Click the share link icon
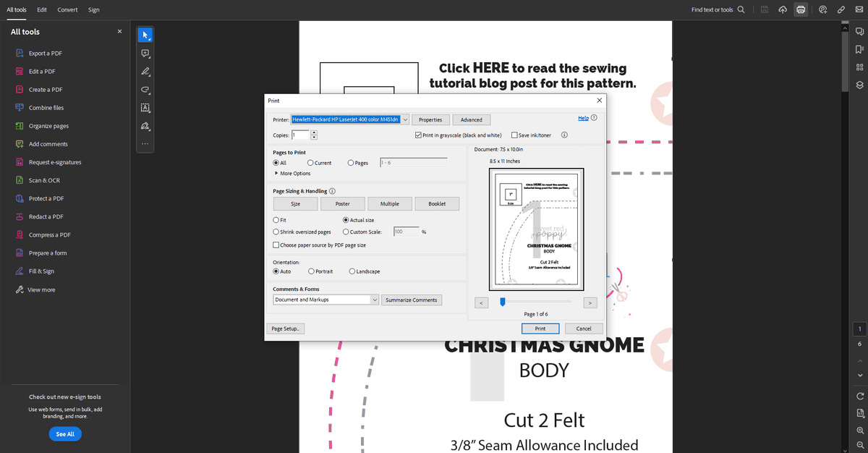 (x=841, y=9)
